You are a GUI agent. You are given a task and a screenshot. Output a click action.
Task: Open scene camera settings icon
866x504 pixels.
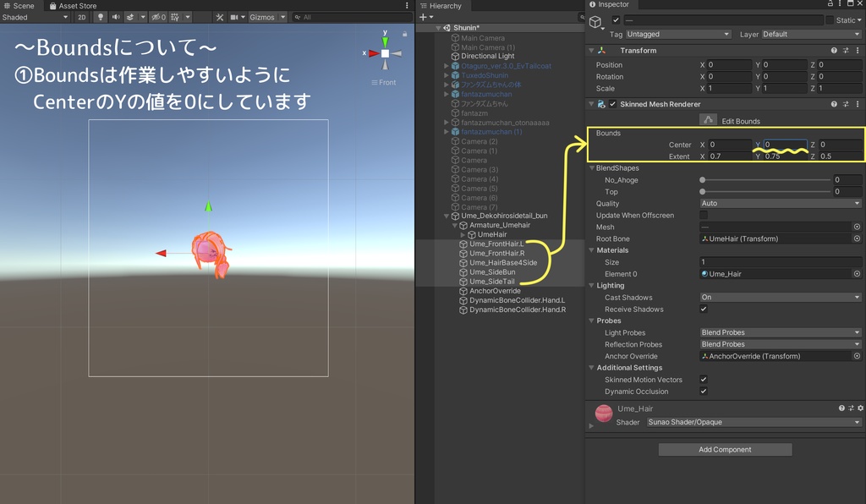(234, 17)
